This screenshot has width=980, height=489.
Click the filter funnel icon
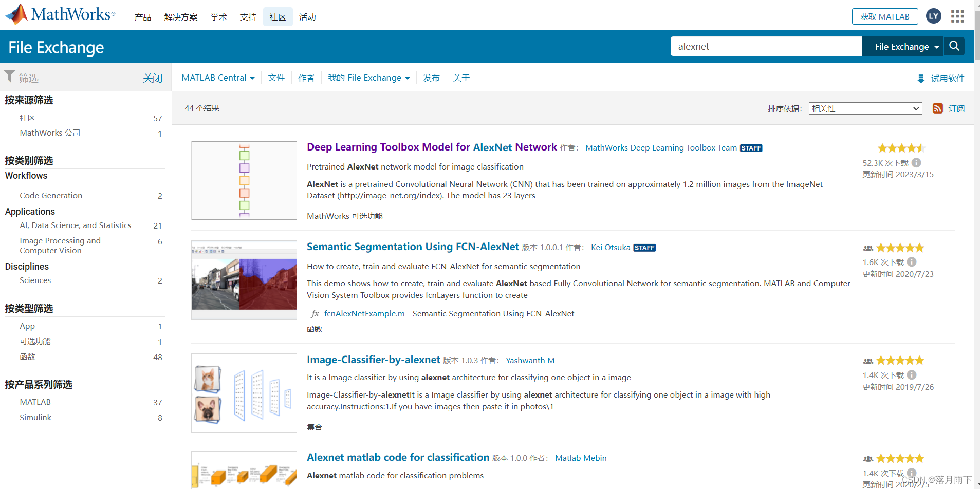tap(9, 76)
